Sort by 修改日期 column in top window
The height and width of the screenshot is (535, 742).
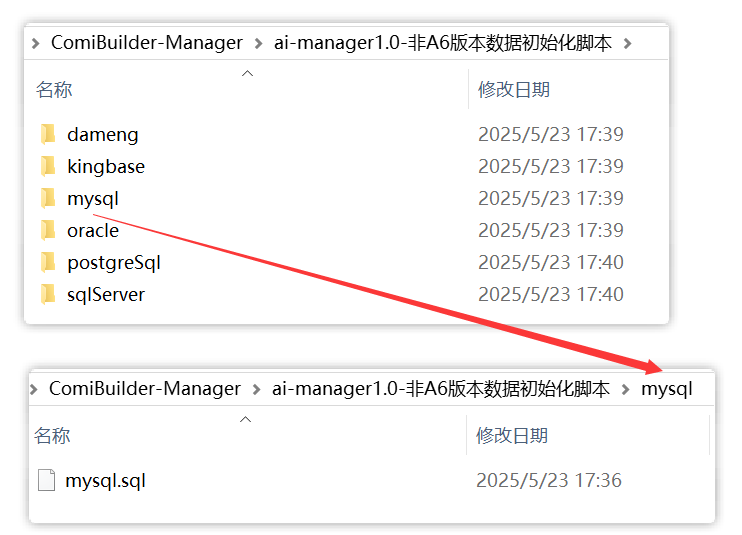pos(514,90)
